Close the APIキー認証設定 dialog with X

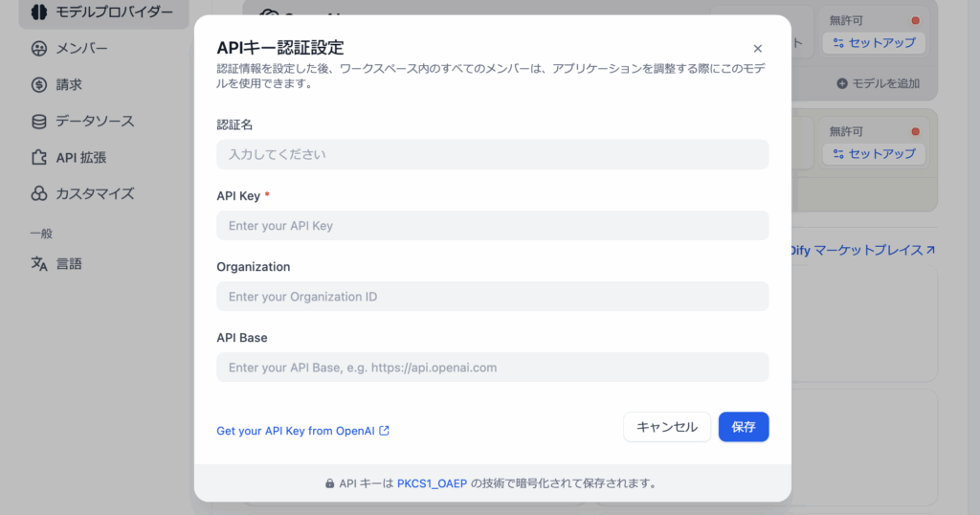[x=757, y=48]
